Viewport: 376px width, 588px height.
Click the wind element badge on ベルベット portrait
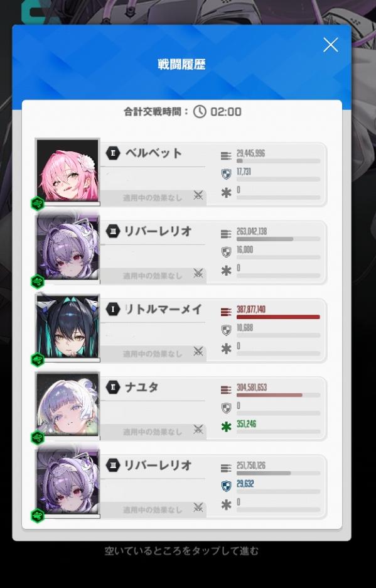pos(38,204)
